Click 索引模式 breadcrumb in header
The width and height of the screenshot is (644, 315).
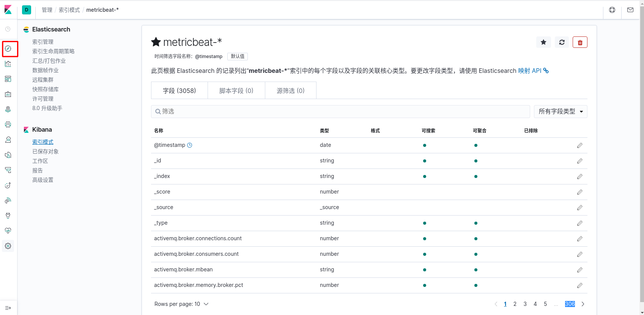point(69,10)
